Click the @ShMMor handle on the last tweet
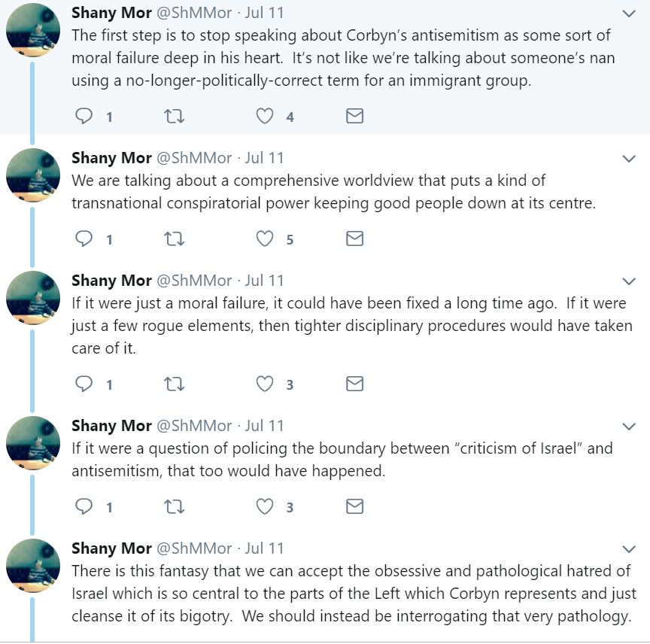 [193, 548]
